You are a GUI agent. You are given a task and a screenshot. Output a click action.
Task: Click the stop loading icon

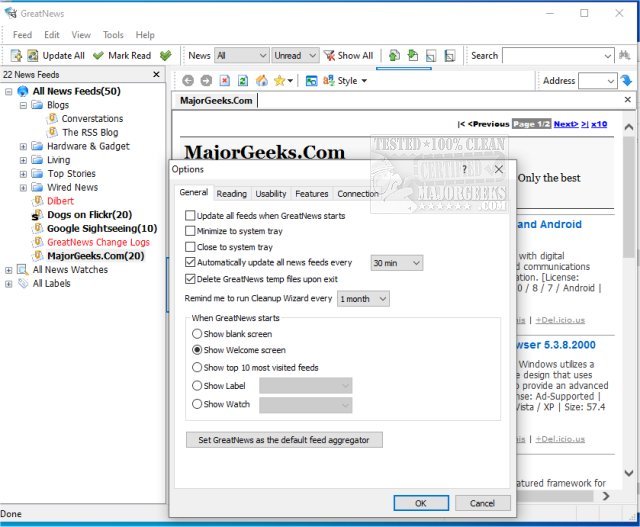coord(225,81)
